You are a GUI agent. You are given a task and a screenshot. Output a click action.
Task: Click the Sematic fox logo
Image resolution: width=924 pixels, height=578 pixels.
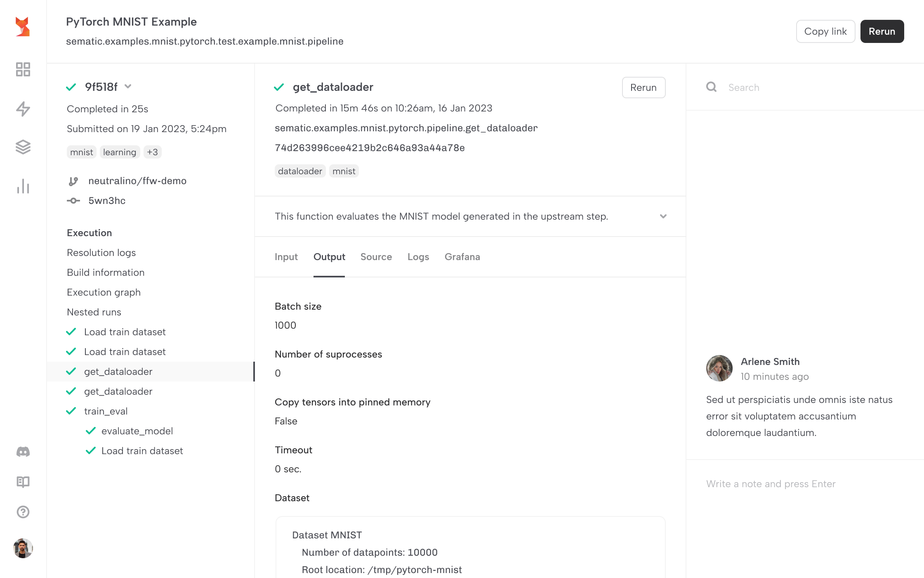(x=23, y=27)
